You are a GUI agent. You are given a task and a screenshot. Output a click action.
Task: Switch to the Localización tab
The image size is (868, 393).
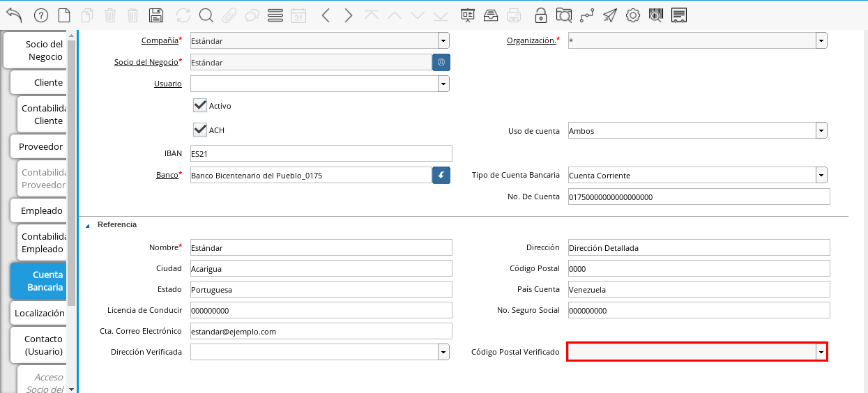tap(39, 313)
